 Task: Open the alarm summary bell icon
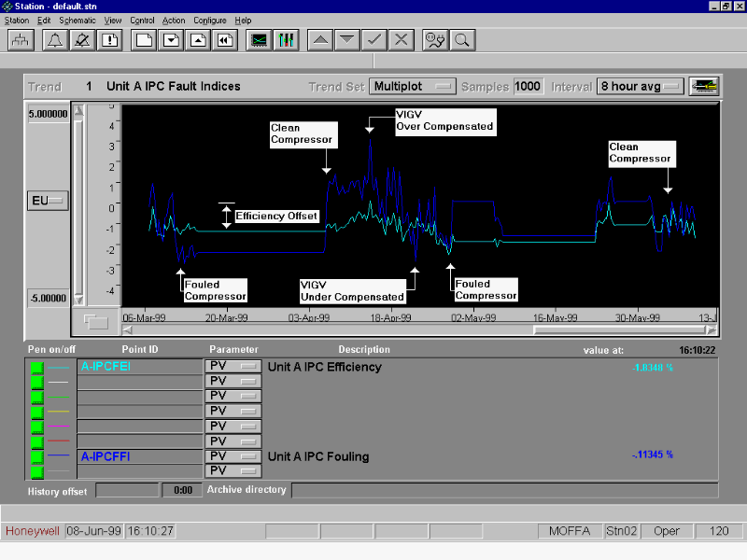click(x=55, y=40)
